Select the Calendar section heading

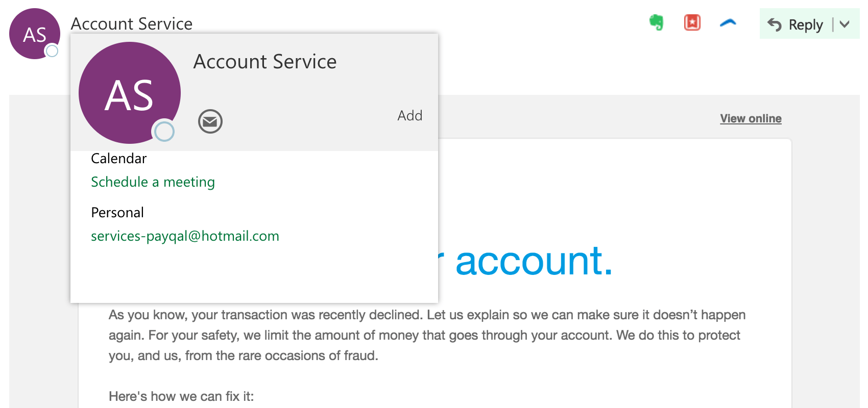(x=118, y=159)
